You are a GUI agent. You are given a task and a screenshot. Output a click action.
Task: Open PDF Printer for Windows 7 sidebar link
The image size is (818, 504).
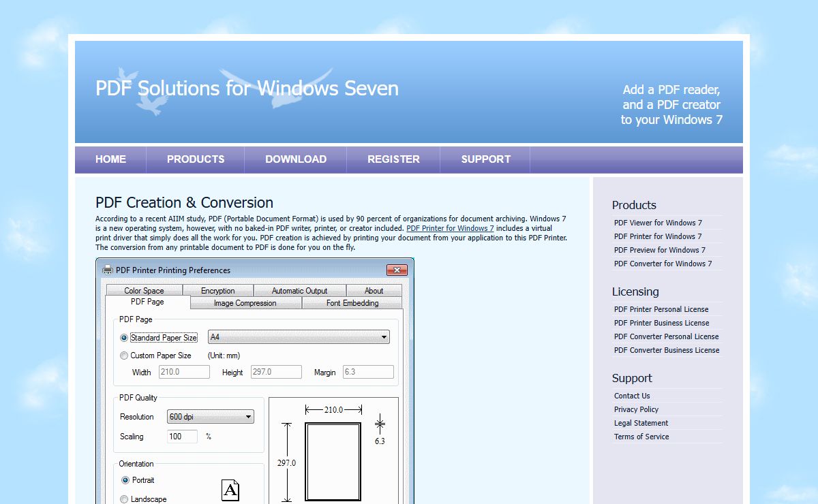point(658,236)
